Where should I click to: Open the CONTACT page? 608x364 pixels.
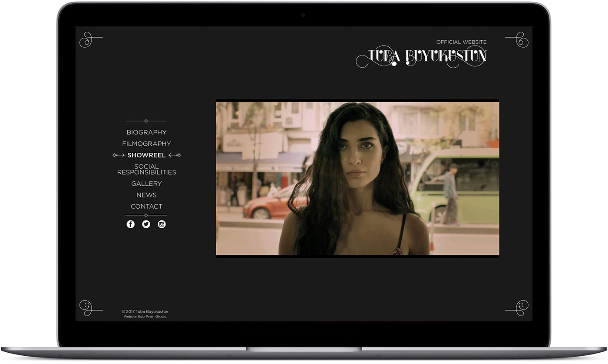146,207
